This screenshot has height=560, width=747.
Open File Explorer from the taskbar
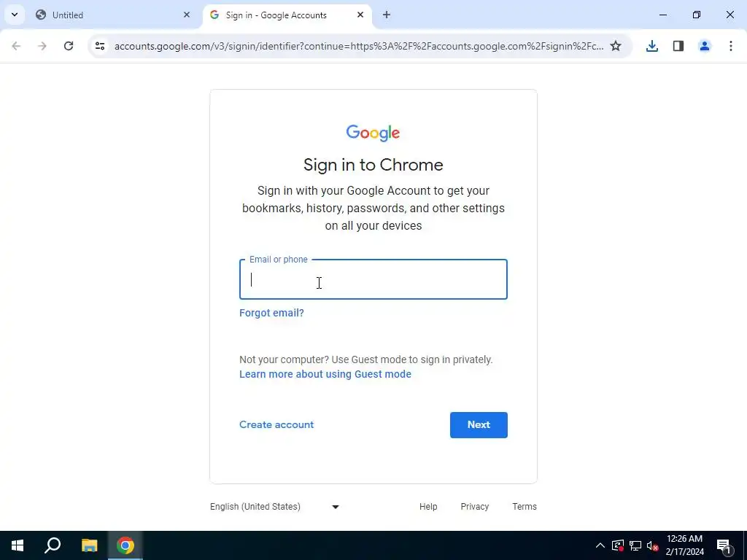[89, 545]
